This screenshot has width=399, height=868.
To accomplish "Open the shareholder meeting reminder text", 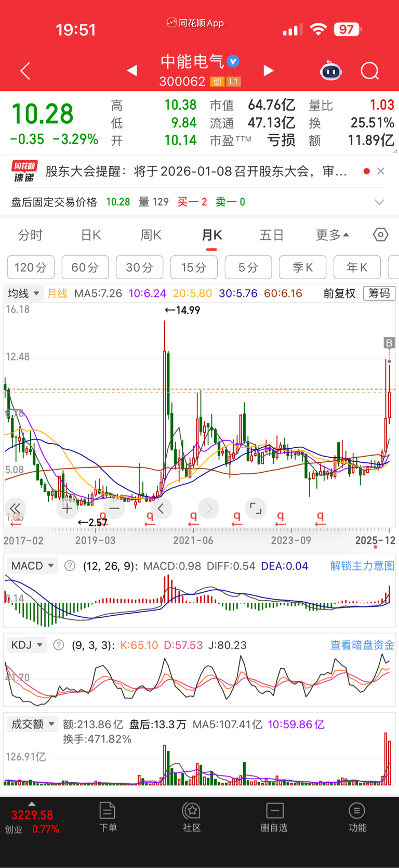I will click(x=196, y=171).
